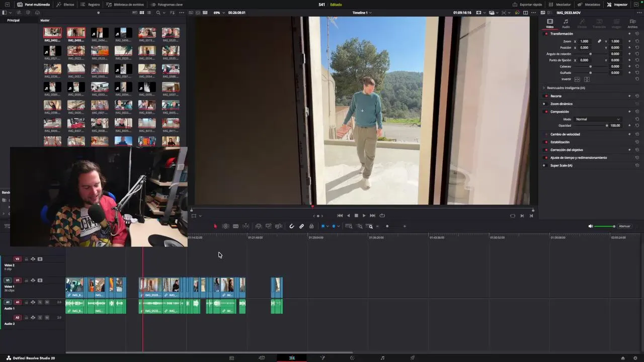Image resolution: width=644 pixels, height=362 pixels.
Task: Click the Atenuar button
Action: [x=624, y=226]
